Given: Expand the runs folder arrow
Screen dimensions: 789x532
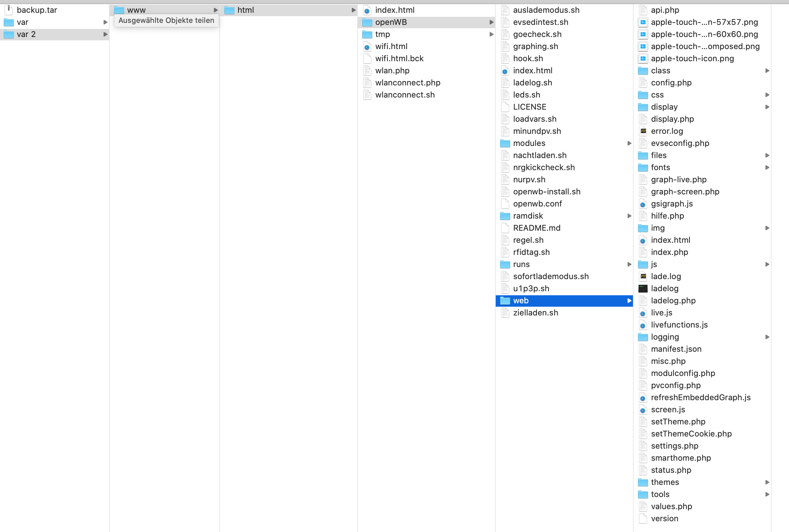Looking at the screenshot, I should point(629,264).
